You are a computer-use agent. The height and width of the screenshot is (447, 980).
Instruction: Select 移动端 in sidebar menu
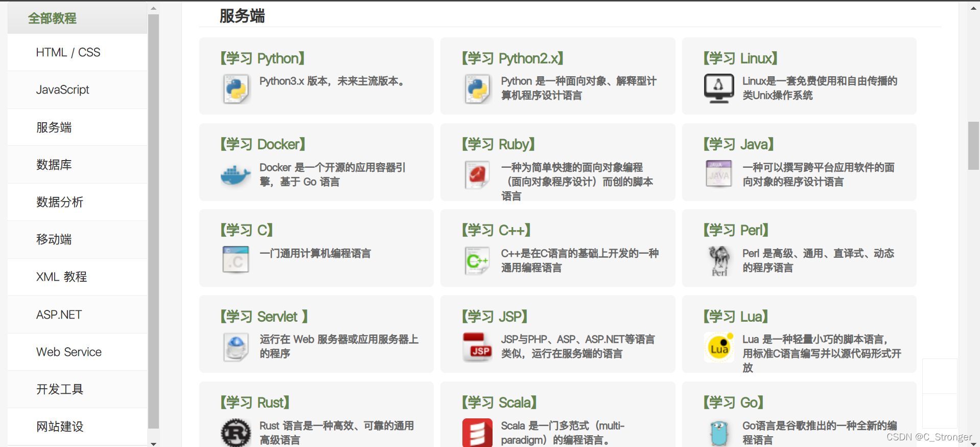[x=78, y=239]
